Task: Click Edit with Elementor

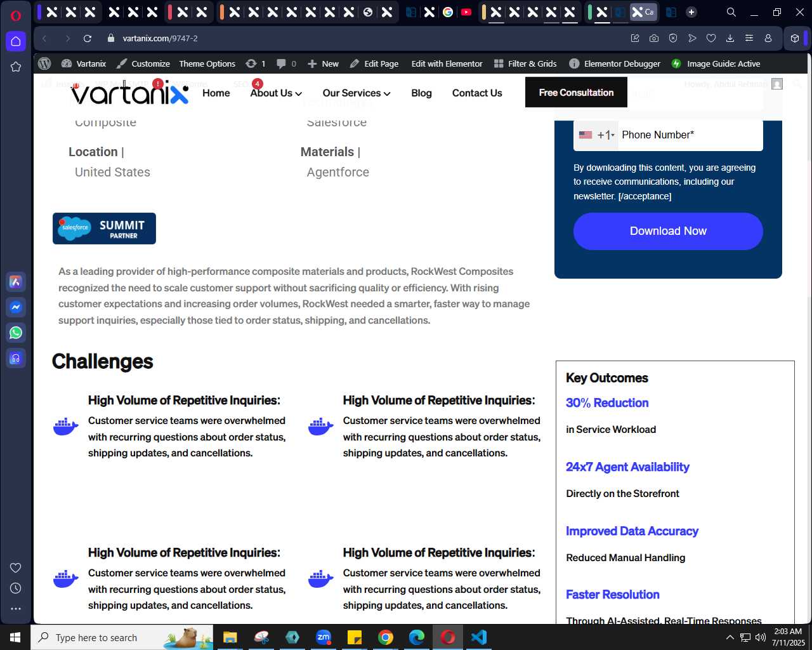Action: (447, 63)
